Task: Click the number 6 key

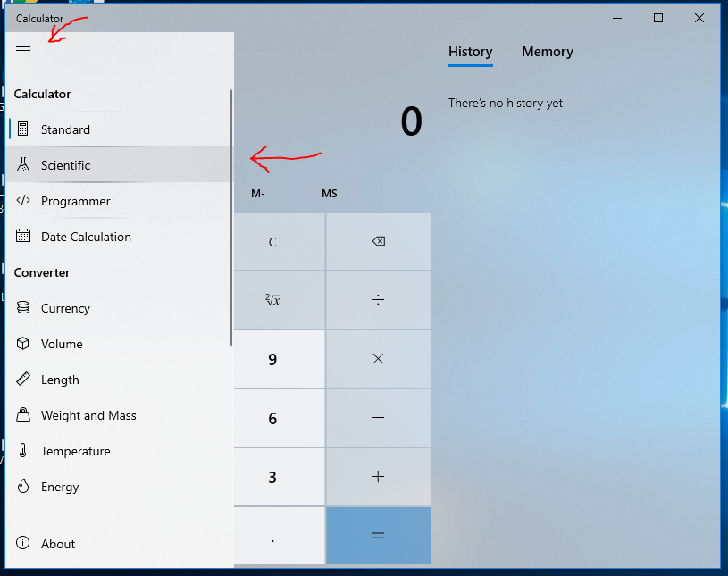Action: [279, 418]
